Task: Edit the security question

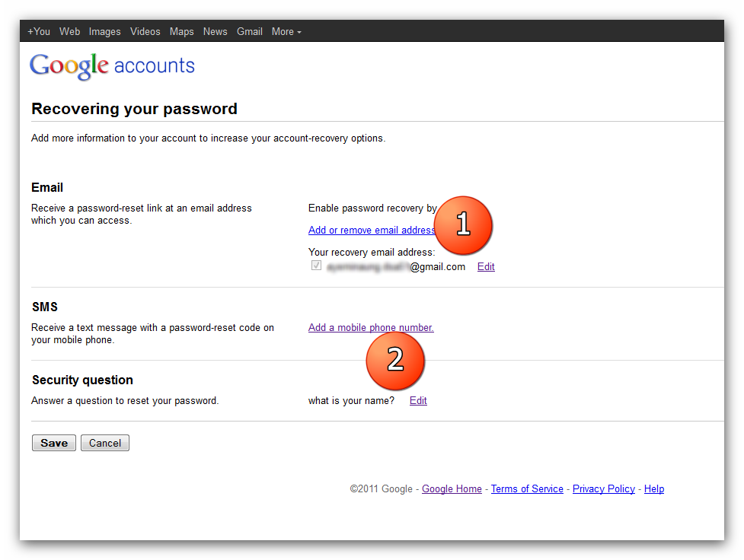Action: (418, 401)
